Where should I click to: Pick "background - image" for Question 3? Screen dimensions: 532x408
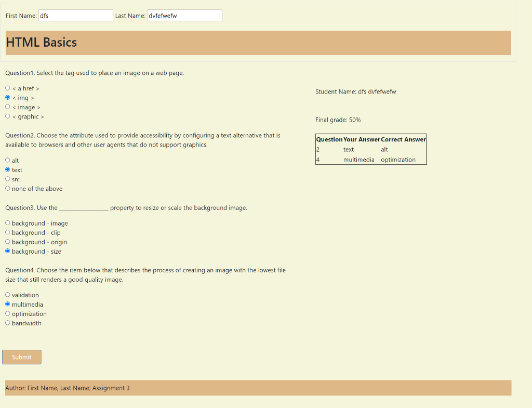coord(7,222)
